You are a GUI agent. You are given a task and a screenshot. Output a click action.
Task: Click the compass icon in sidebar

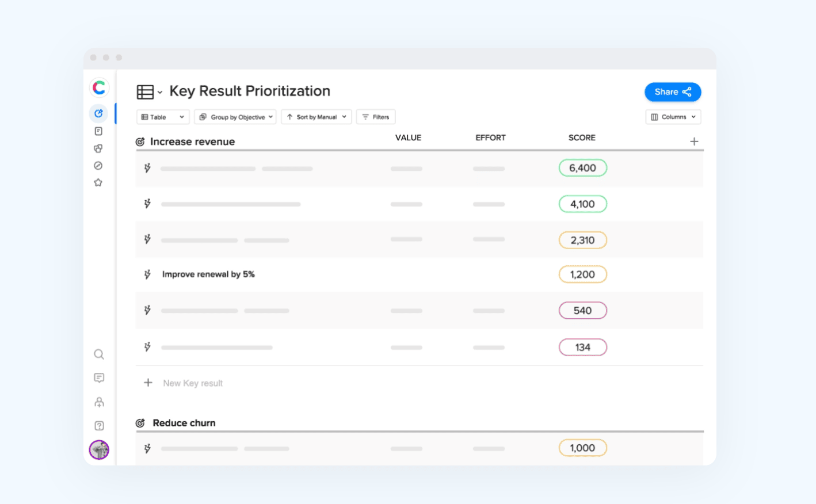(x=98, y=166)
